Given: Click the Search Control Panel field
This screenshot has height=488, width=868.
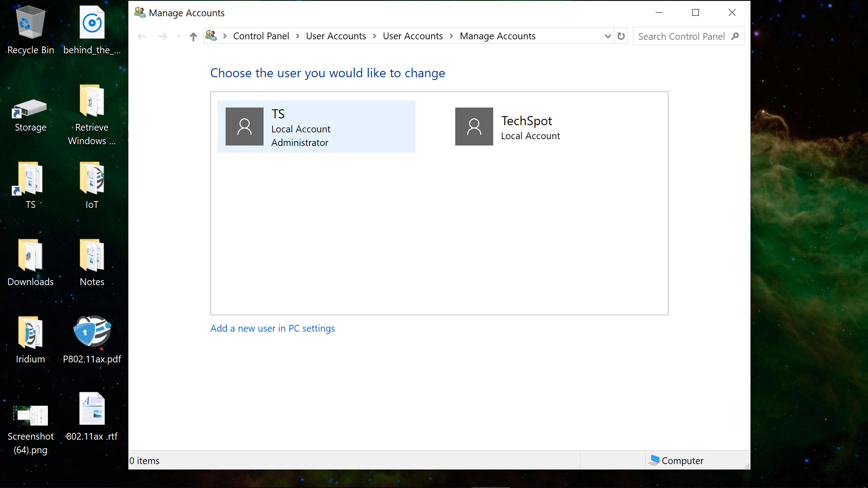Looking at the screenshot, I should (681, 36).
